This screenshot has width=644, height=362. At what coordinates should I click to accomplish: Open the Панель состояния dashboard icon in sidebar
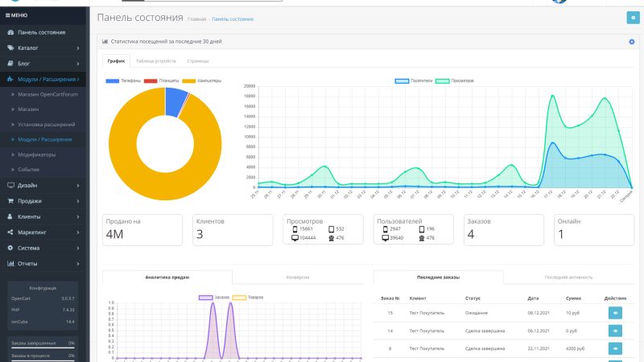[10, 32]
